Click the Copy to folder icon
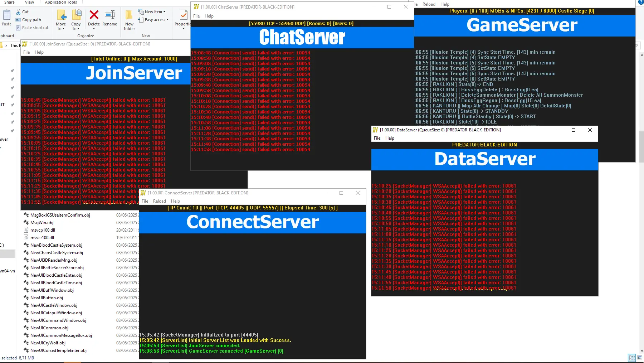 coord(76,15)
